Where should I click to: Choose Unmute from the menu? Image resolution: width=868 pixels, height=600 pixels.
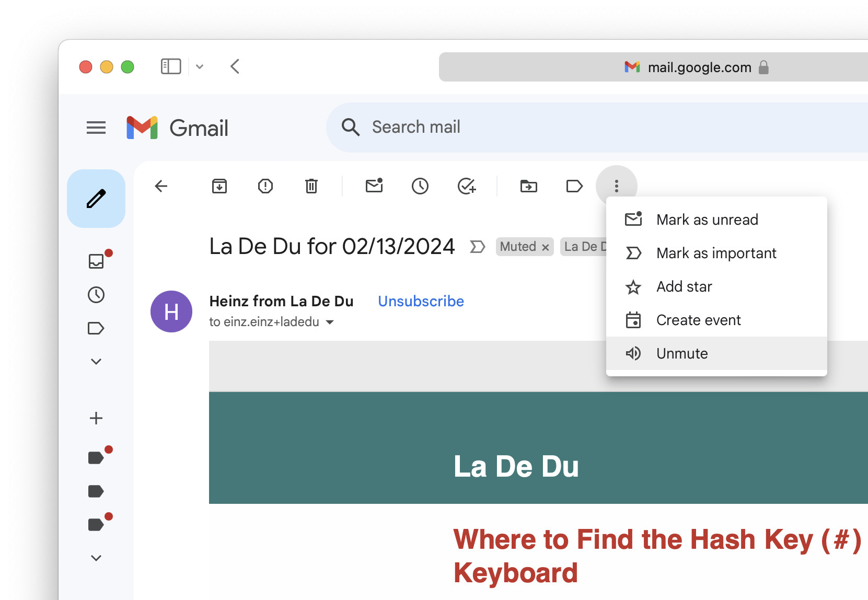coord(716,353)
